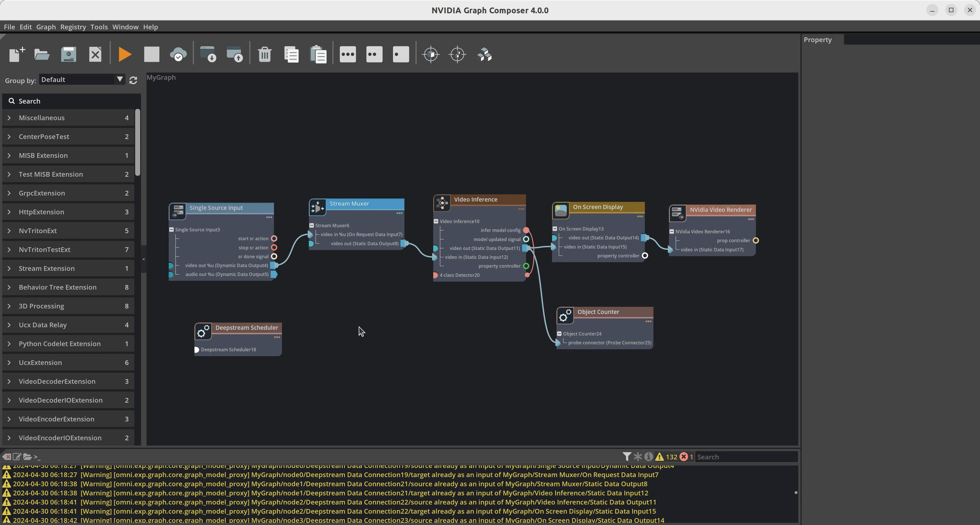Expand the CenterPoseTest category

pyautogui.click(x=9, y=137)
